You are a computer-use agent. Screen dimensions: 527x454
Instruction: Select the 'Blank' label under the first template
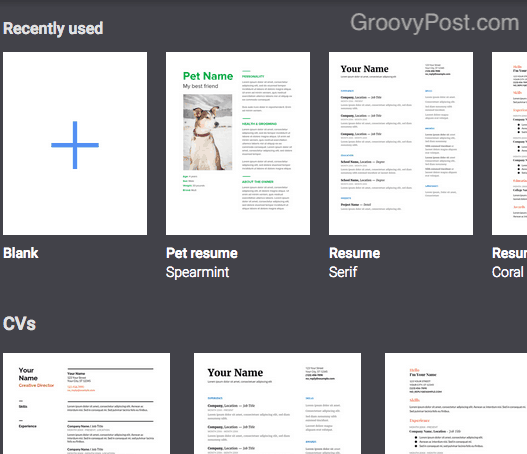click(21, 253)
